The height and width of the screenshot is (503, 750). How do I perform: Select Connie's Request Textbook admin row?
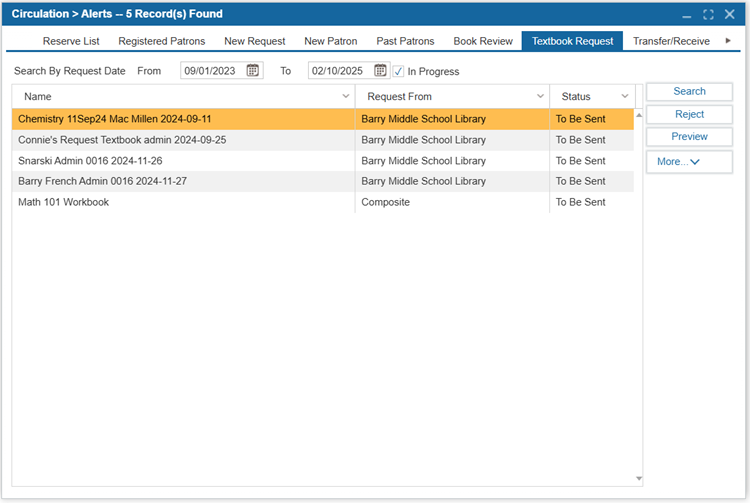(323, 140)
